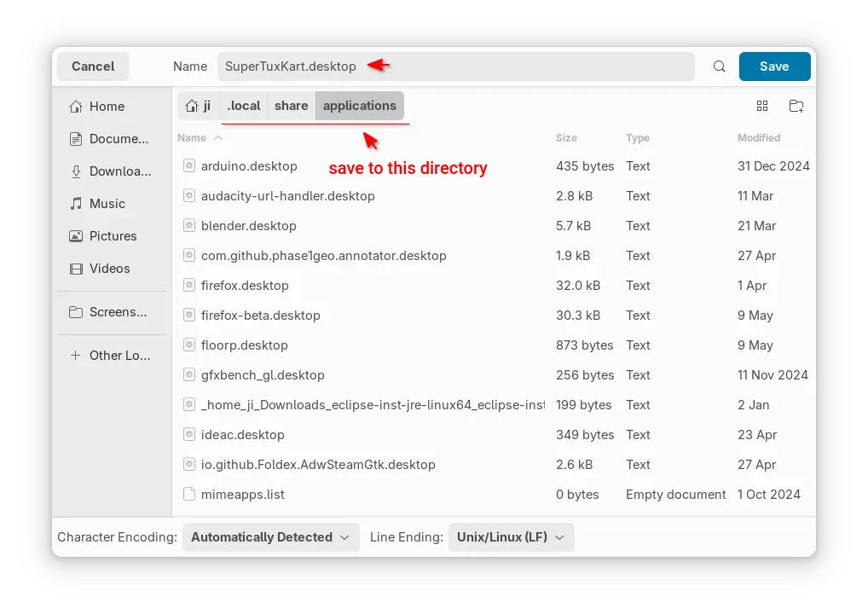Image resolution: width=868 pixels, height=614 pixels.
Task: Switch to grid view icon
Action: [762, 106]
